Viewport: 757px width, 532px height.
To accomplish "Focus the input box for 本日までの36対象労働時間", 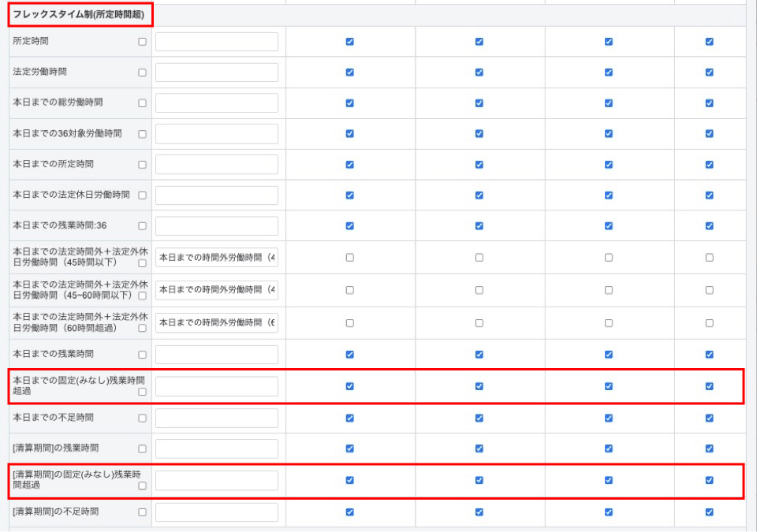I will click(217, 134).
